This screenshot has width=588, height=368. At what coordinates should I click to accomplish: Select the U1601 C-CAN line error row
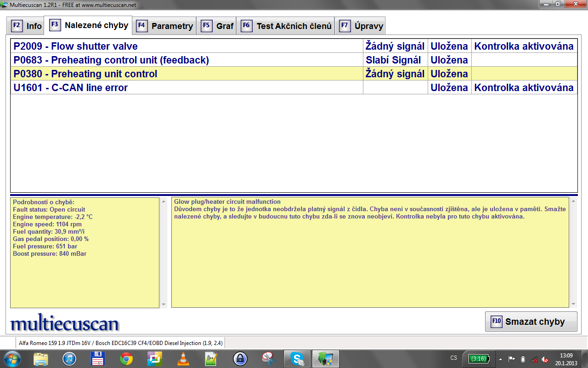click(186, 87)
